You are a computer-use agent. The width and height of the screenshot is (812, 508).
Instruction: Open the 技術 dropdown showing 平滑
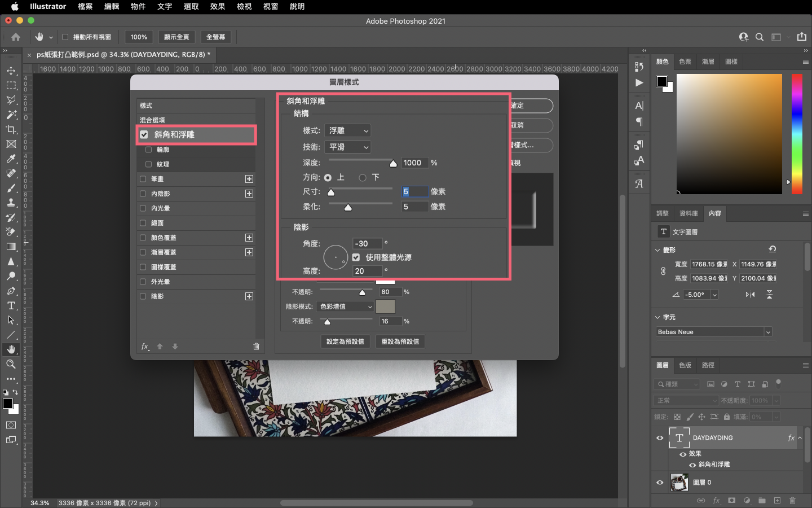point(347,147)
